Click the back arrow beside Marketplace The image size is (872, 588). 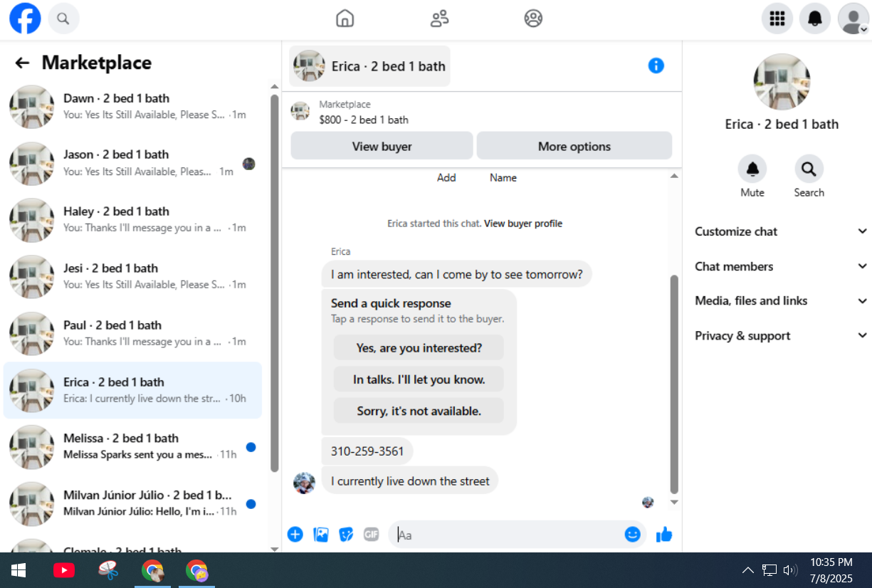tap(22, 63)
